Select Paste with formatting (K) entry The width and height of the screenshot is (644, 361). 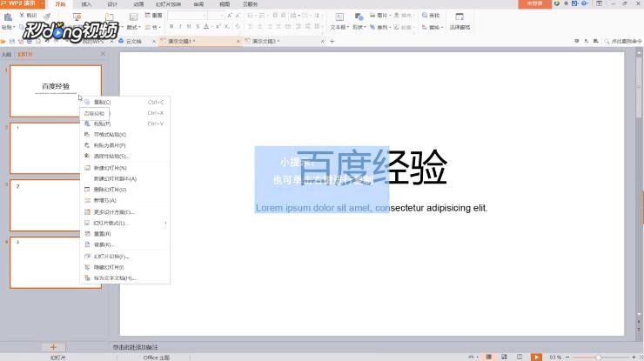point(124,134)
